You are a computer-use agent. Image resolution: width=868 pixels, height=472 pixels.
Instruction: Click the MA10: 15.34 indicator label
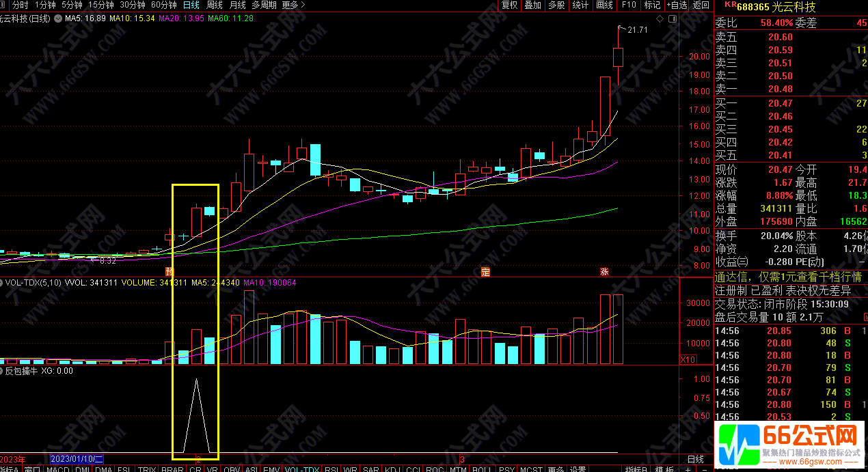tap(133, 18)
